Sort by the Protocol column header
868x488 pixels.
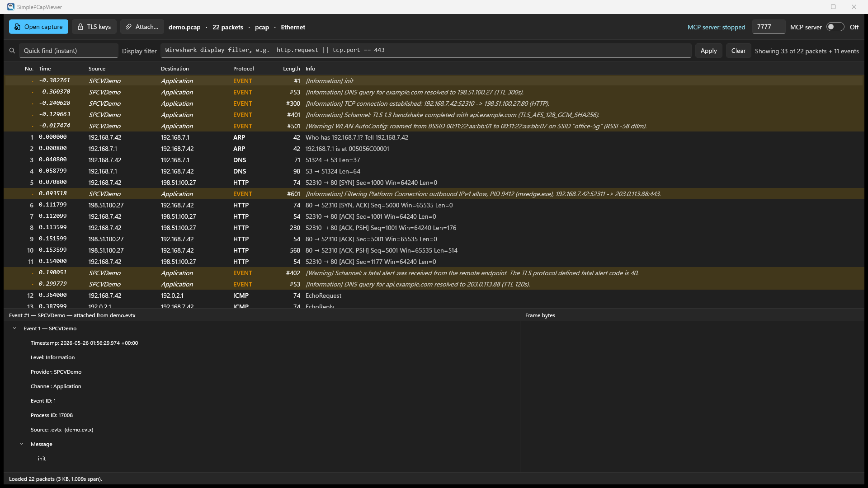[x=243, y=69]
